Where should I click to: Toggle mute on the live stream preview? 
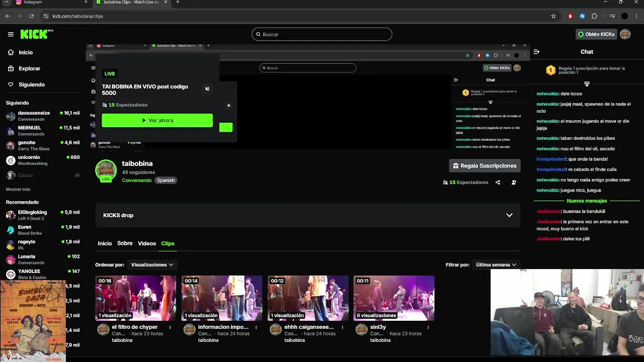[x=207, y=89]
